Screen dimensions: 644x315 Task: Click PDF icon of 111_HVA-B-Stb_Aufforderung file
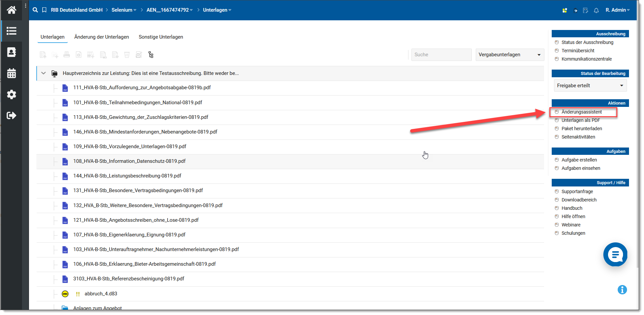tap(65, 88)
